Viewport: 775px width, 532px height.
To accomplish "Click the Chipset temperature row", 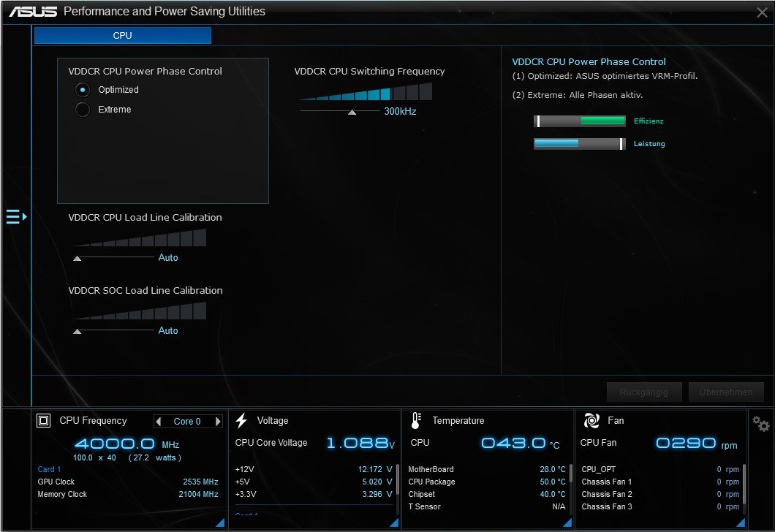I will [x=487, y=494].
